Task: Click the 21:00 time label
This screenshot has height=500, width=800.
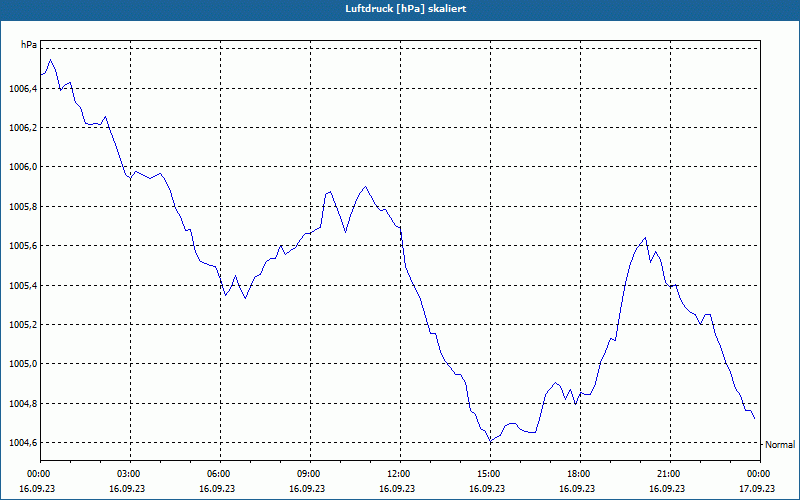Action: 670,474
